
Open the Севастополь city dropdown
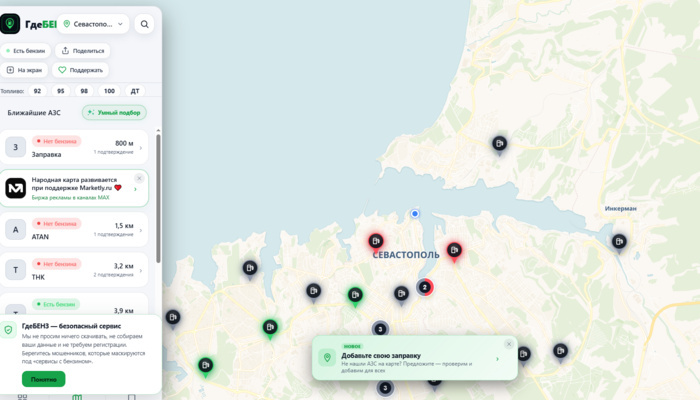tap(93, 24)
